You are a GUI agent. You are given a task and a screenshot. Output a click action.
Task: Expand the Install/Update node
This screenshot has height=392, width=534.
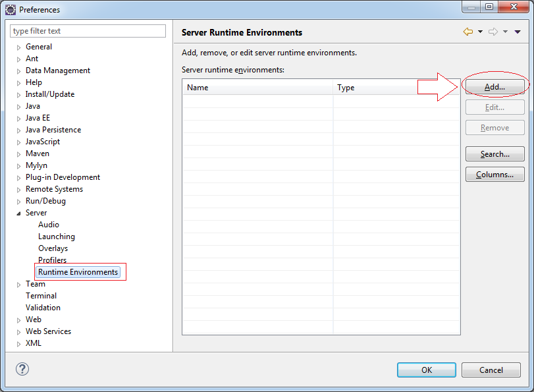click(18, 95)
